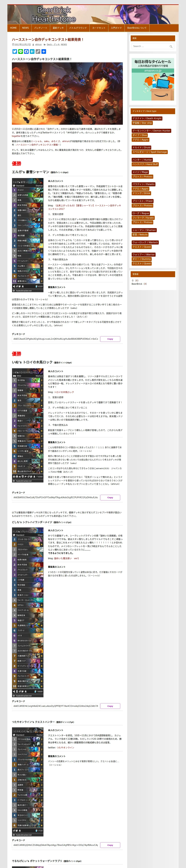This screenshot has height=868, width=186.
Task: Open the デーモンハンター / Demon Hunter tag
Action: (152, 131)
